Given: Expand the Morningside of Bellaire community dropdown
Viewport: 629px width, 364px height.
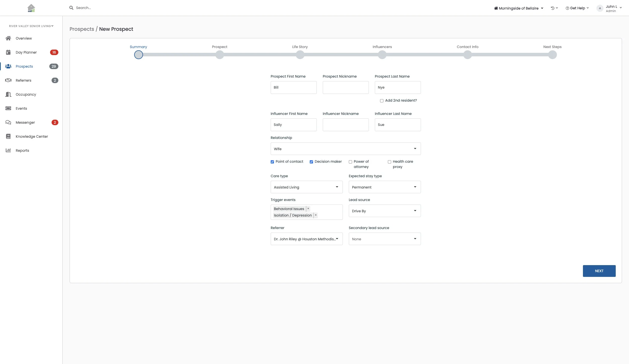Looking at the screenshot, I should 519,8.
